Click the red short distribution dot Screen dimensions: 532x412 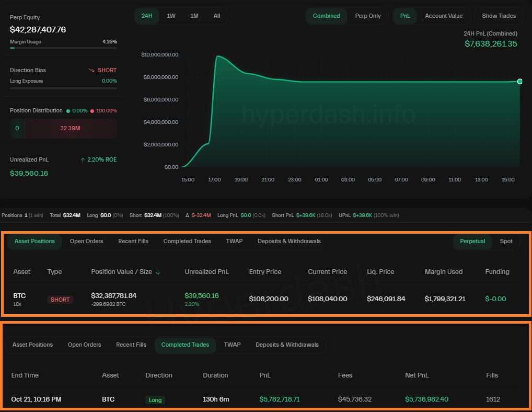92,111
